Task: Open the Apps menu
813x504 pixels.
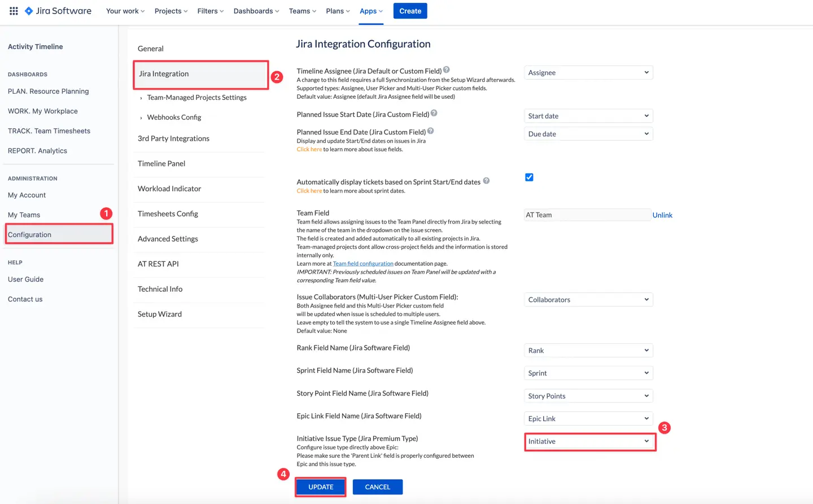Action: click(x=371, y=11)
